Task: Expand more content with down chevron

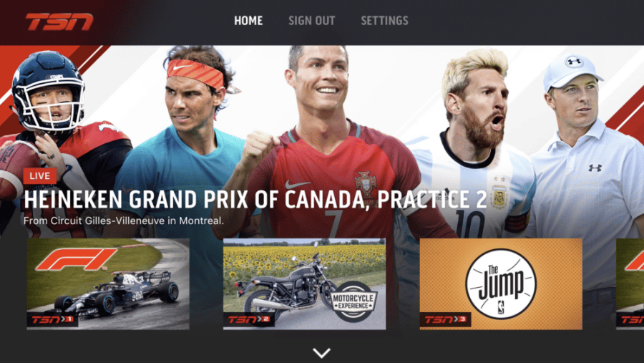Action: [321, 353]
